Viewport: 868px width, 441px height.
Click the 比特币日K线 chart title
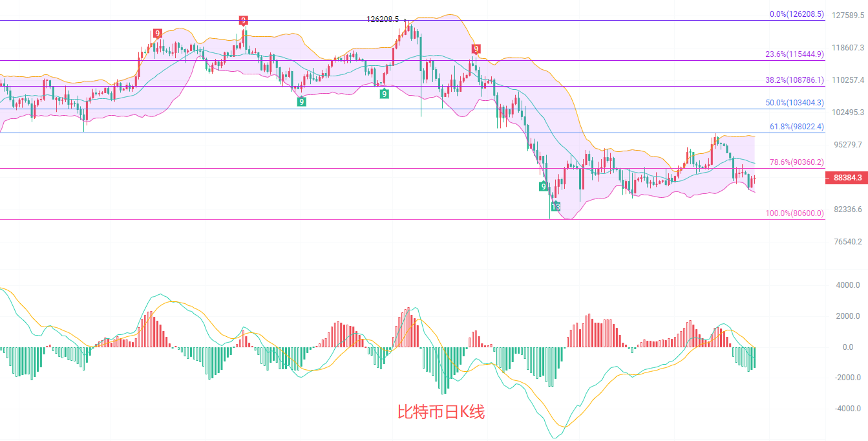tap(440, 412)
